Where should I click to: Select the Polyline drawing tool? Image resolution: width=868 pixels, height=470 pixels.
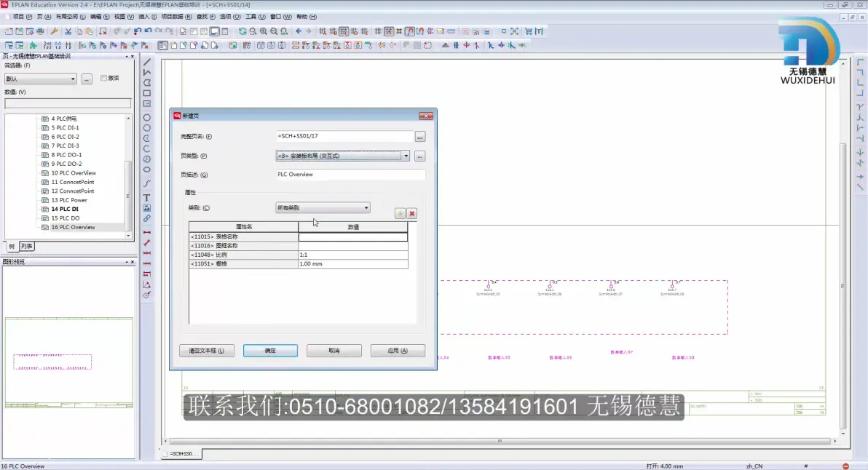147,73
